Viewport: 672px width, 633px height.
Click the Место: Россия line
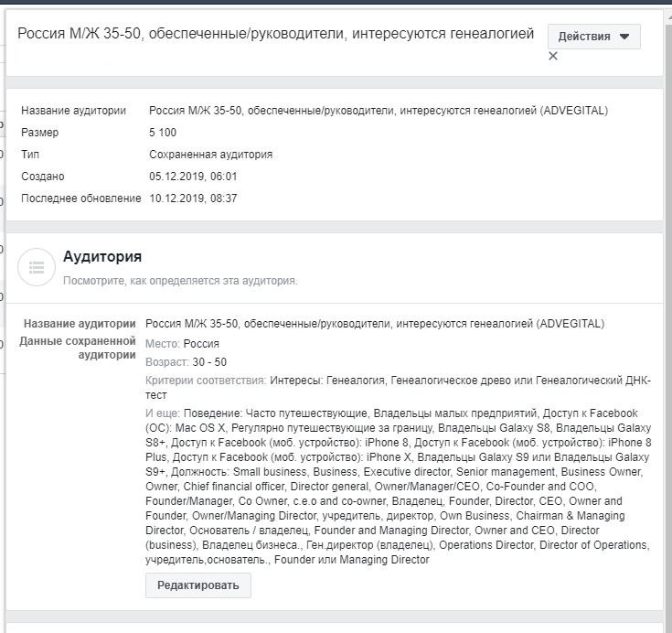coord(182,344)
